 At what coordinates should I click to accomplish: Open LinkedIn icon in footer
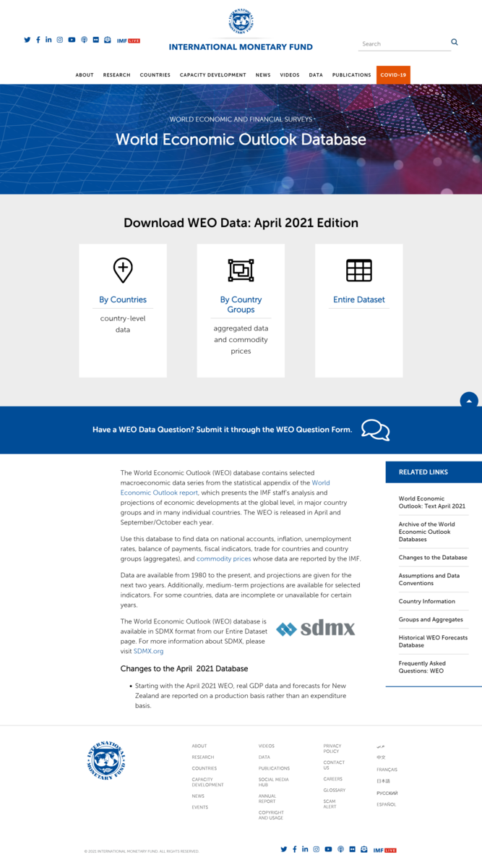point(305,849)
